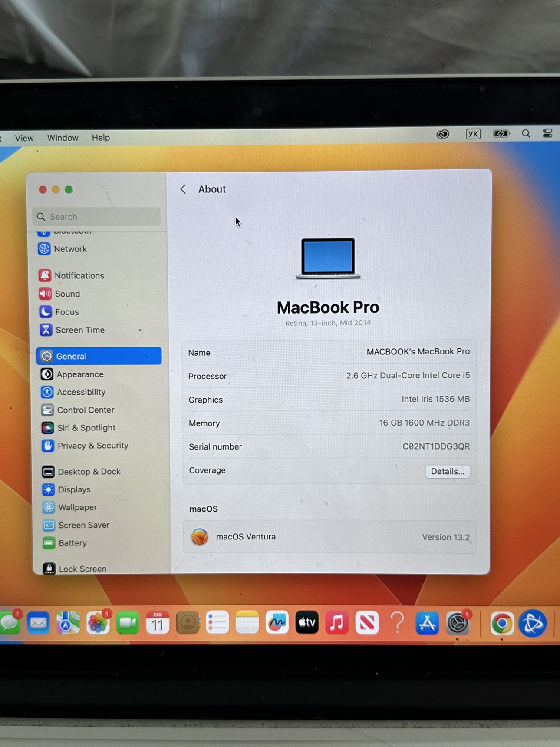Screen dimensions: 560x747
Task: Open Maps from the Dock
Action: pos(68,623)
